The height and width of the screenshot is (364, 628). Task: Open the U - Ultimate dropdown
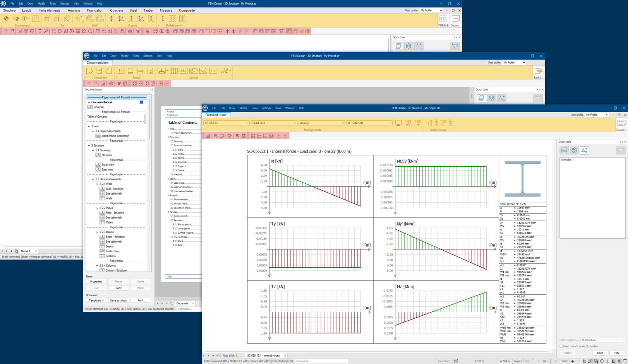(x=390, y=123)
